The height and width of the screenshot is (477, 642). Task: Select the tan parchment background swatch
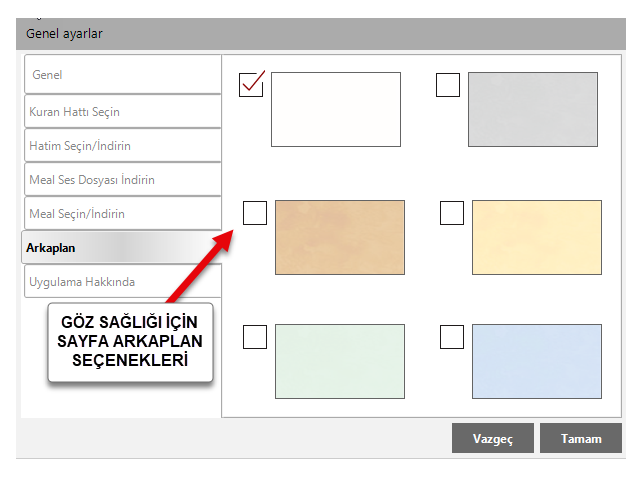[340, 237]
